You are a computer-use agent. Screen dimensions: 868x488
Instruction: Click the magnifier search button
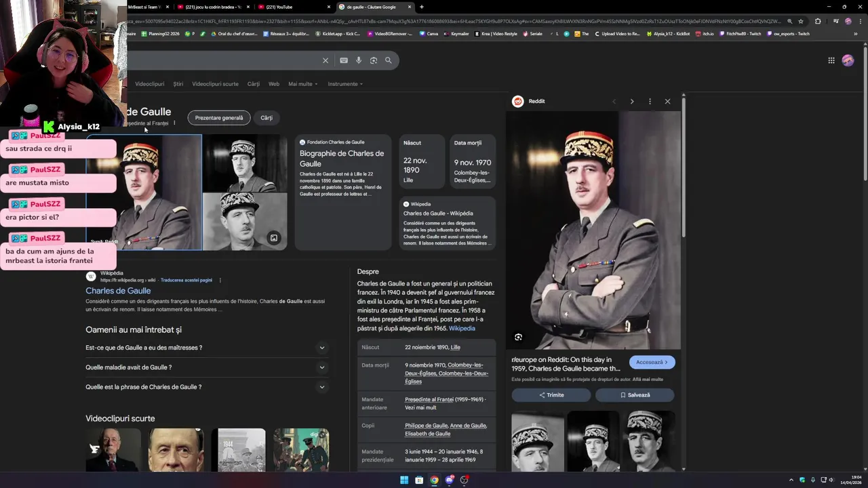[389, 60]
